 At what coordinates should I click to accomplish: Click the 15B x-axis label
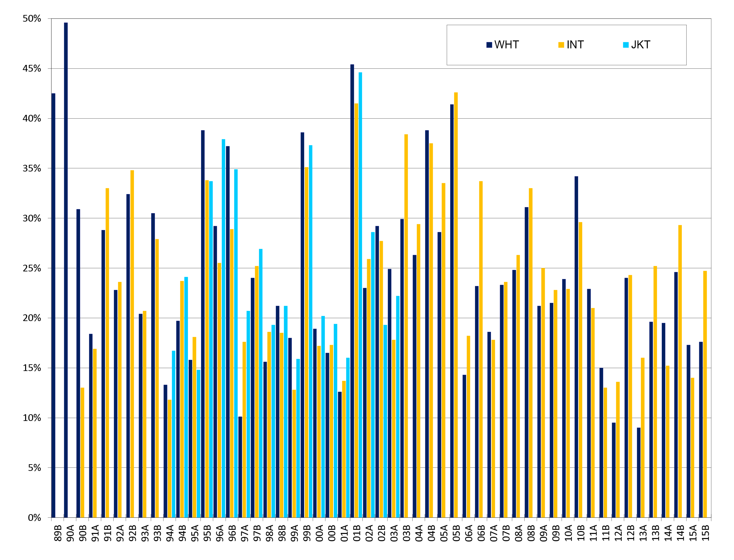pyautogui.click(x=705, y=533)
